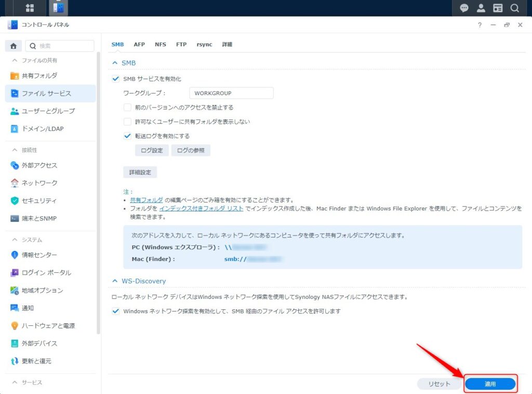Viewport: 532px width, 394px height.
Task: Enable 許可なくユーザーに共有フォルダを表示しない checkbox
Action: [127, 122]
